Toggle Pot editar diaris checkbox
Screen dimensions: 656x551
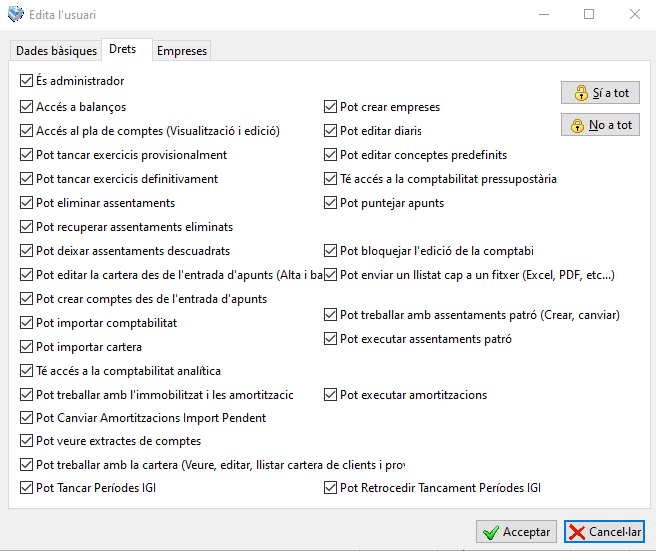coord(331,131)
